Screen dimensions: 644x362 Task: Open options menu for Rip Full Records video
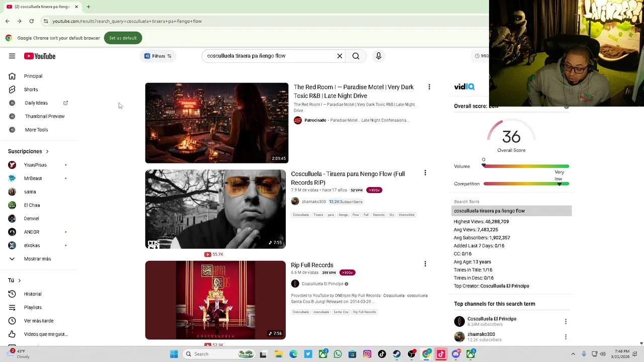click(425, 264)
